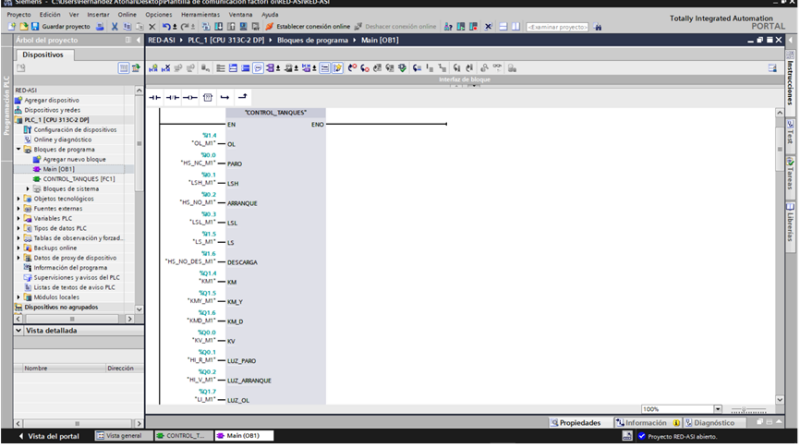Open Configuración de dispositivos
Viewport: 800px width, 448px height.
tap(74, 130)
